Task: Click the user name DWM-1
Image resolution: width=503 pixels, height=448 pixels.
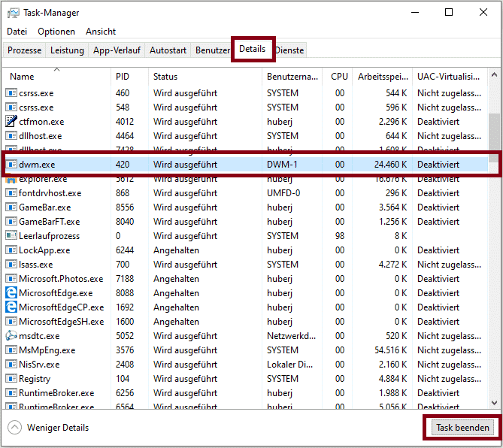Action: point(282,164)
